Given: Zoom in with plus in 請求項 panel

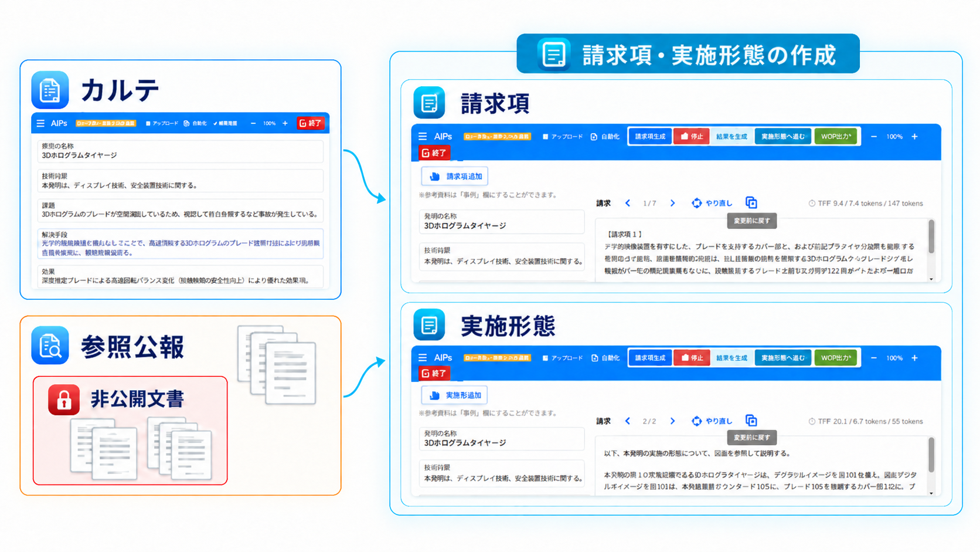Looking at the screenshot, I should pos(914,136).
